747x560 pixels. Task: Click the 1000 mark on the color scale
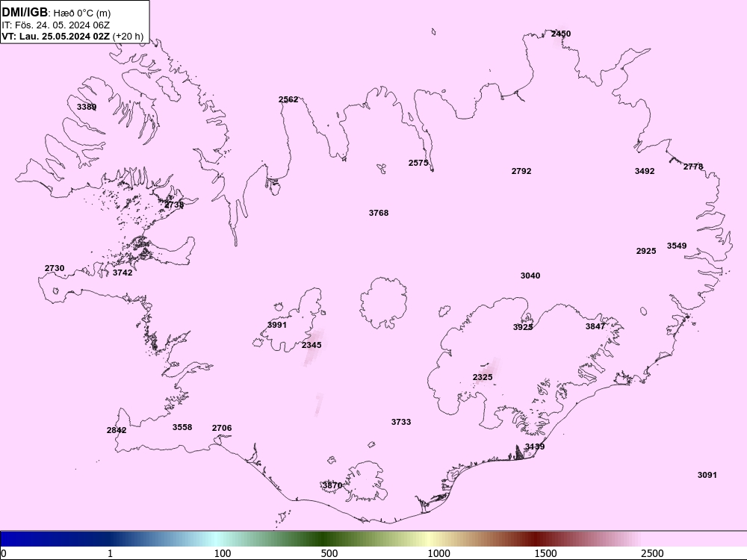438,553
